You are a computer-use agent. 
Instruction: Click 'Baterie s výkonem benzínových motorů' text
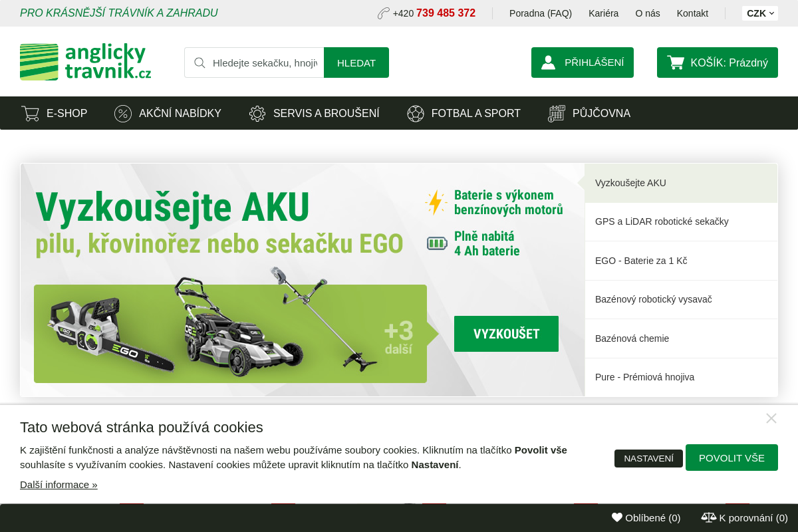[509, 202]
